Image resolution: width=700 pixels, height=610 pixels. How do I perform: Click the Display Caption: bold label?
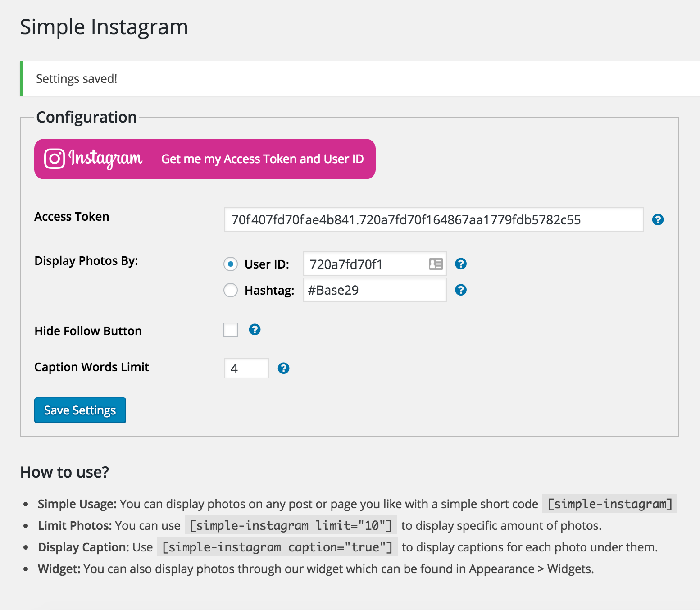[84, 547]
